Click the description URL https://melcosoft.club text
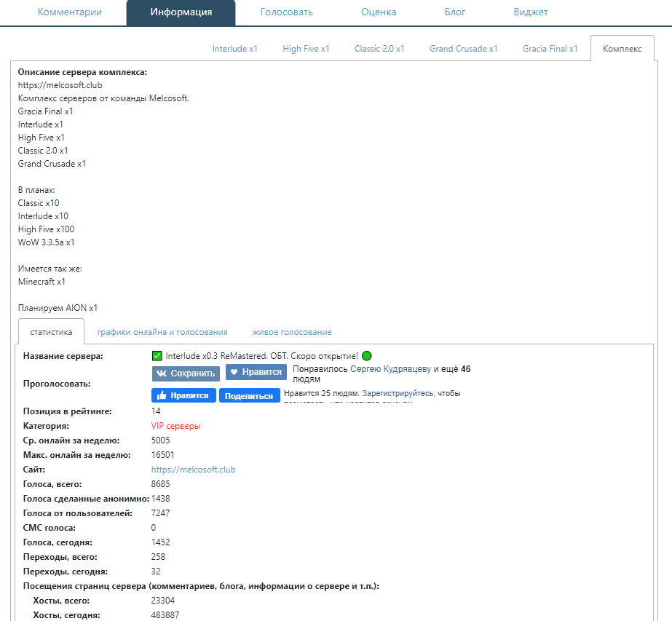This screenshot has width=672, height=621. point(60,85)
